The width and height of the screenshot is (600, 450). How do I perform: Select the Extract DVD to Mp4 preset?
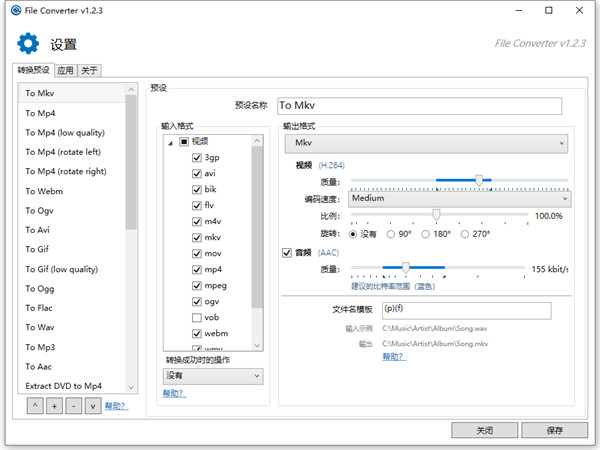72,386
